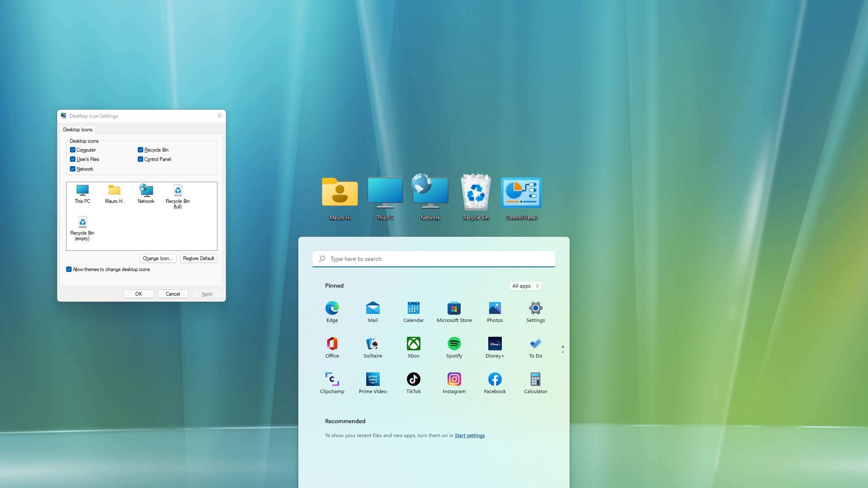Uncheck the Computer checkbox
This screenshot has height=488, width=868.
point(73,150)
